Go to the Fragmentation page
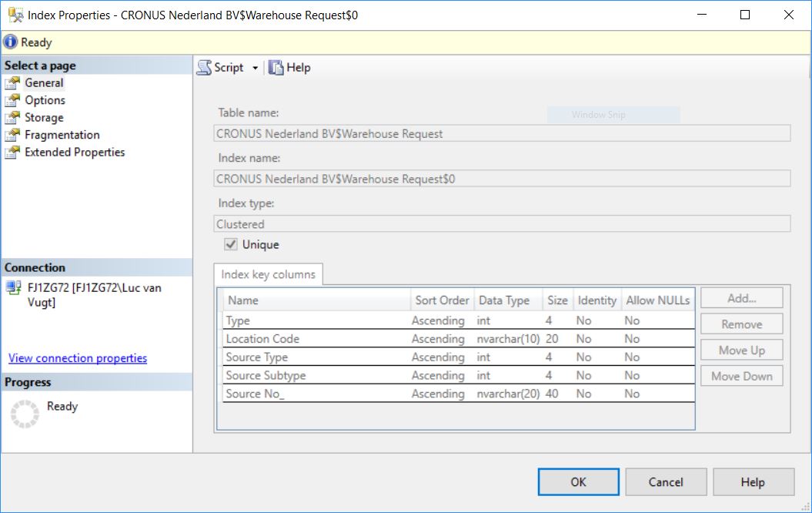812x513 pixels. coord(62,135)
